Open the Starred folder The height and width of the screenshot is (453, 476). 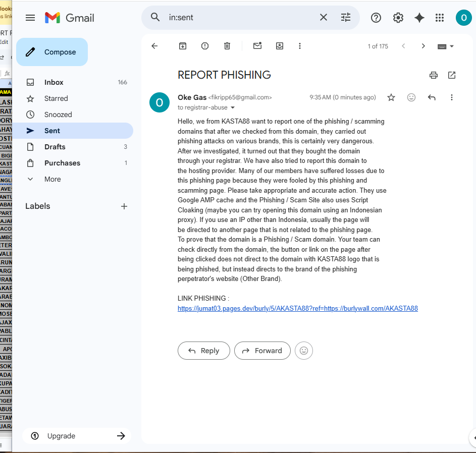73,98
